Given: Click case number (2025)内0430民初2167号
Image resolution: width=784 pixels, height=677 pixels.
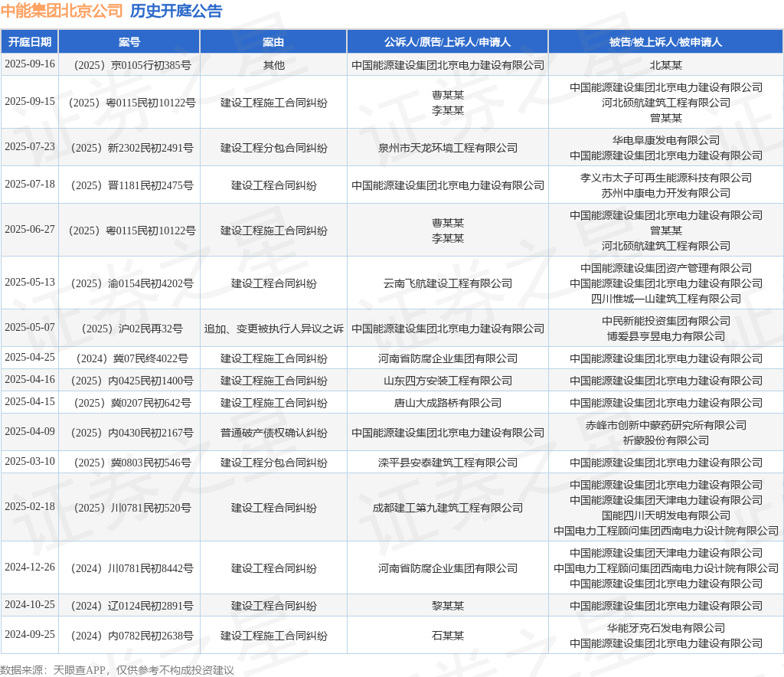Looking at the screenshot, I should 129,433.
